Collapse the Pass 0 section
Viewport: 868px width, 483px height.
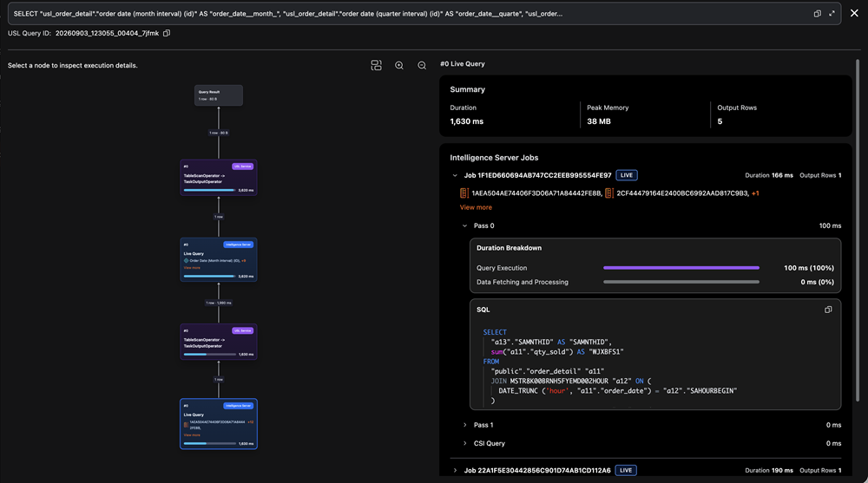pyautogui.click(x=464, y=225)
